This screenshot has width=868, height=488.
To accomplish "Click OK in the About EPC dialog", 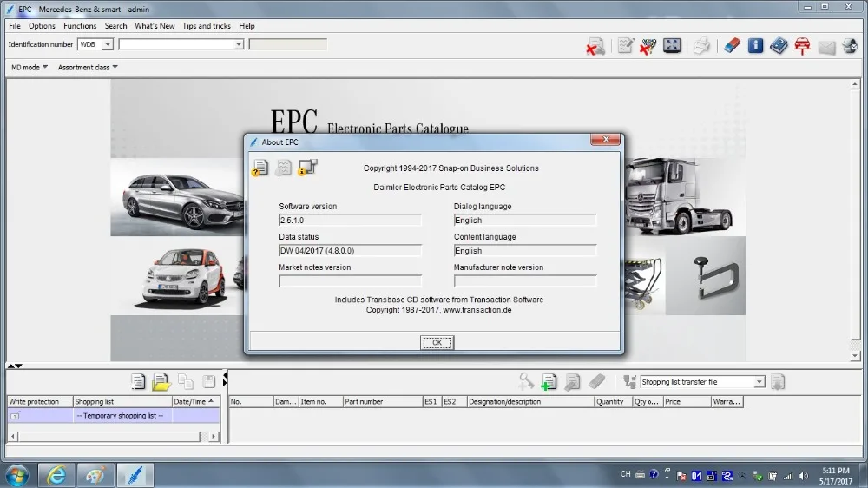I will (437, 342).
